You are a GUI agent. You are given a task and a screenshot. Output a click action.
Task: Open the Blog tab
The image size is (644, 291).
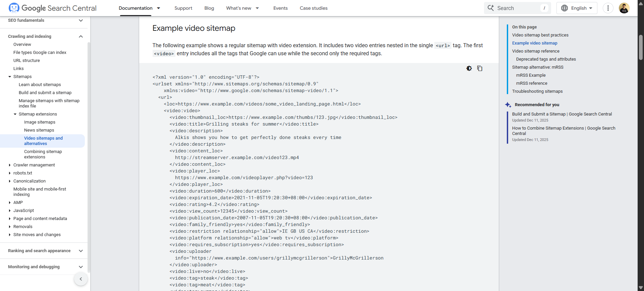click(x=209, y=8)
